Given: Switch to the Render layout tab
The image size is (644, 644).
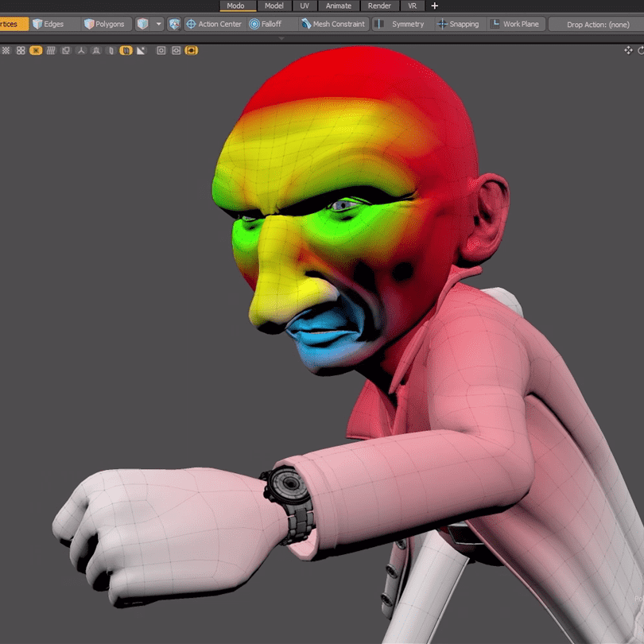Looking at the screenshot, I should (x=379, y=6).
